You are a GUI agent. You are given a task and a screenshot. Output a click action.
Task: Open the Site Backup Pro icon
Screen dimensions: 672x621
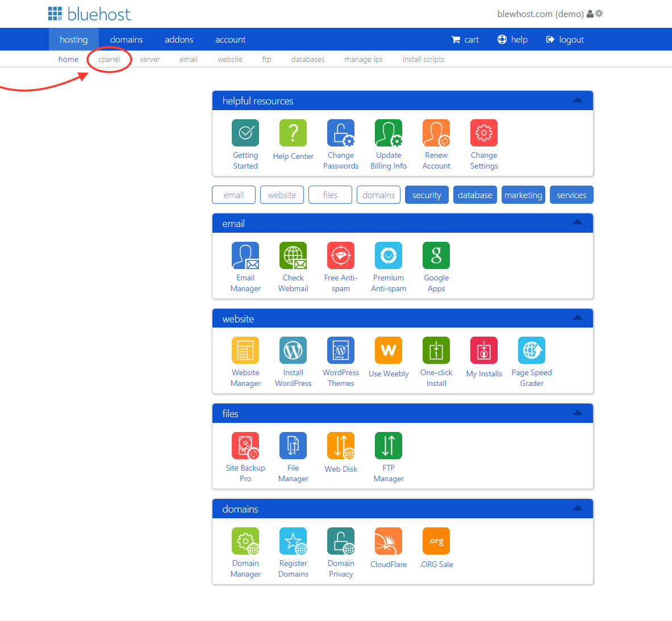click(x=245, y=446)
